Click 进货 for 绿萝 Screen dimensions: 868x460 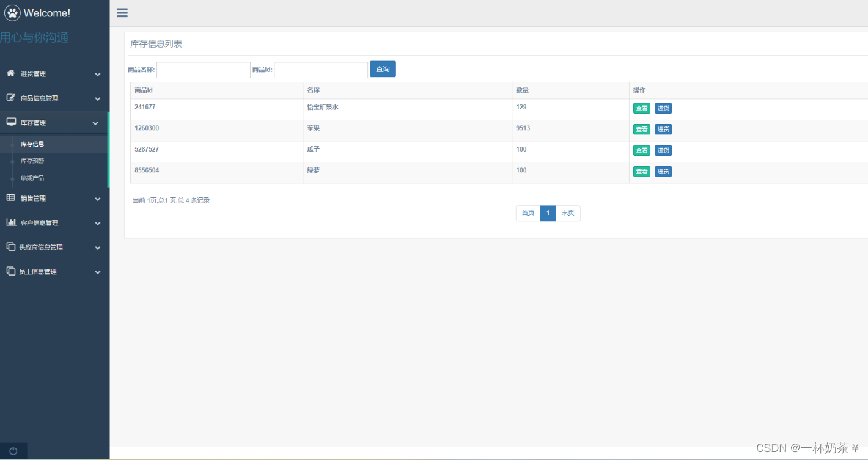(x=663, y=171)
